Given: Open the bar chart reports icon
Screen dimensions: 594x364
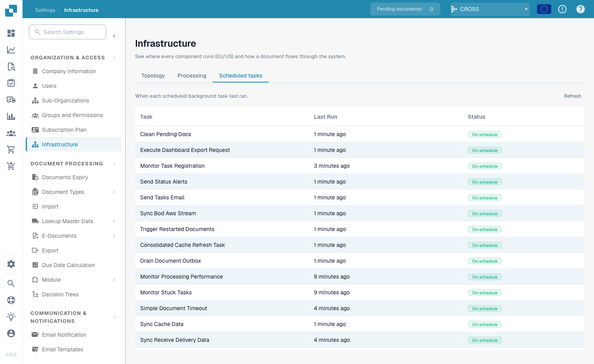Looking at the screenshot, I should pos(11,116).
